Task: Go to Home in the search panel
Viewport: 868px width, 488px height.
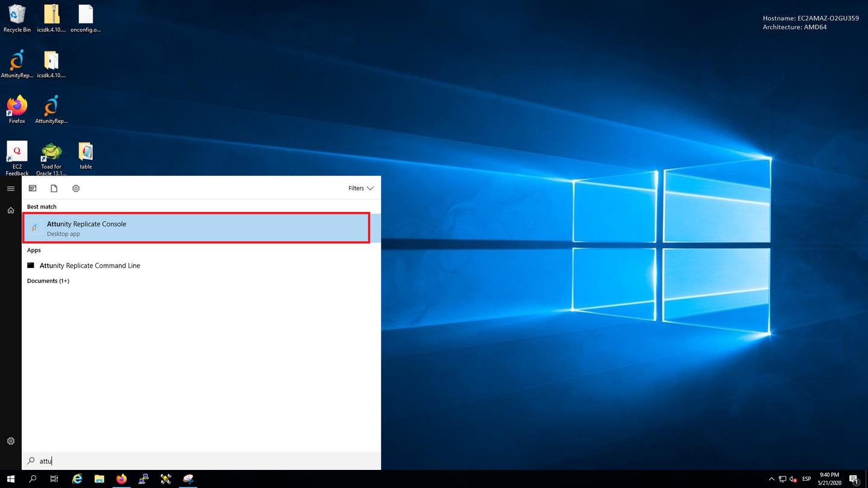Action: click(x=11, y=210)
